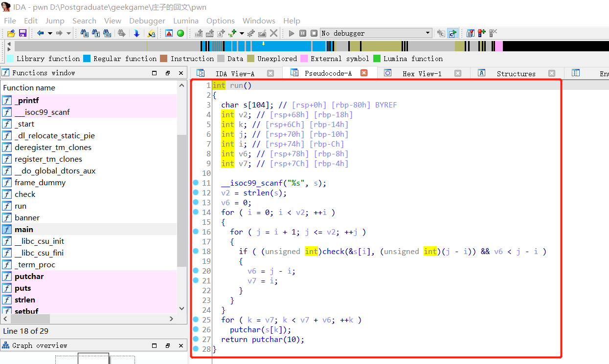Close the Pseudocode-A tab
The width and height of the screenshot is (609, 364).
point(364,73)
